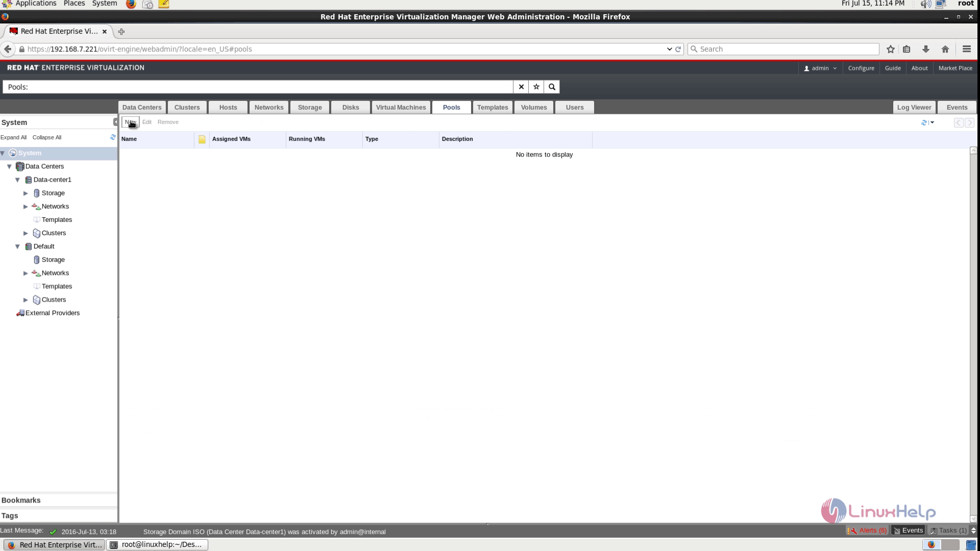The width and height of the screenshot is (980, 551).
Task: Switch to root terminal in taskbar
Action: pyautogui.click(x=157, y=544)
